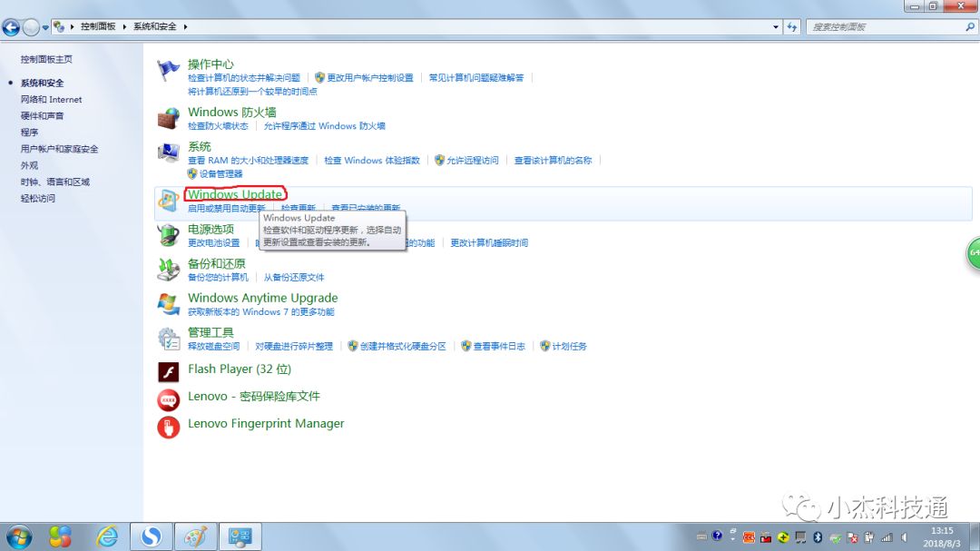This screenshot has height=551, width=980.
Task: Open the Sogou app on the taskbar
Action: (x=152, y=536)
